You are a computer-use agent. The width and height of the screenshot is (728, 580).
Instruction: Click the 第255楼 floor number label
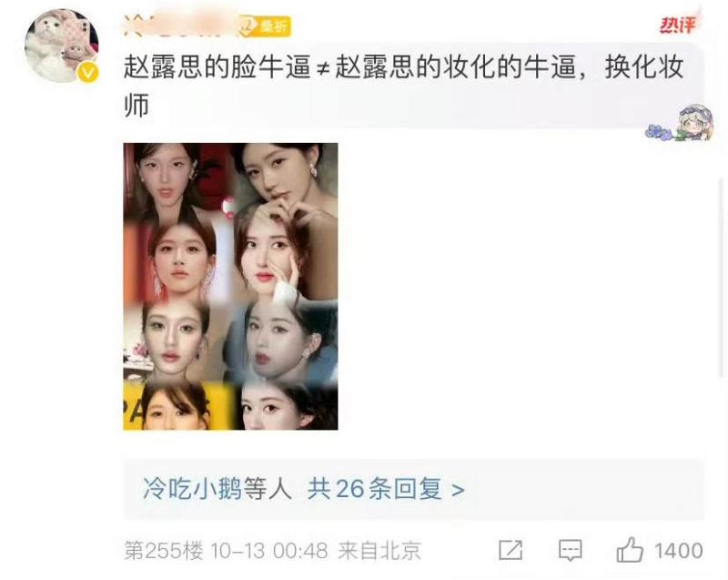click(x=164, y=551)
